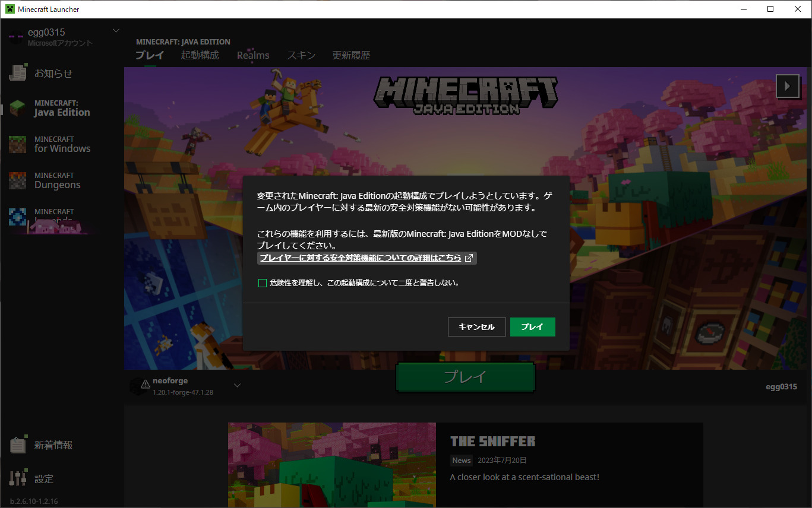Switch to the 起動構成 tab
This screenshot has height=508, width=812.
click(200, 55)
